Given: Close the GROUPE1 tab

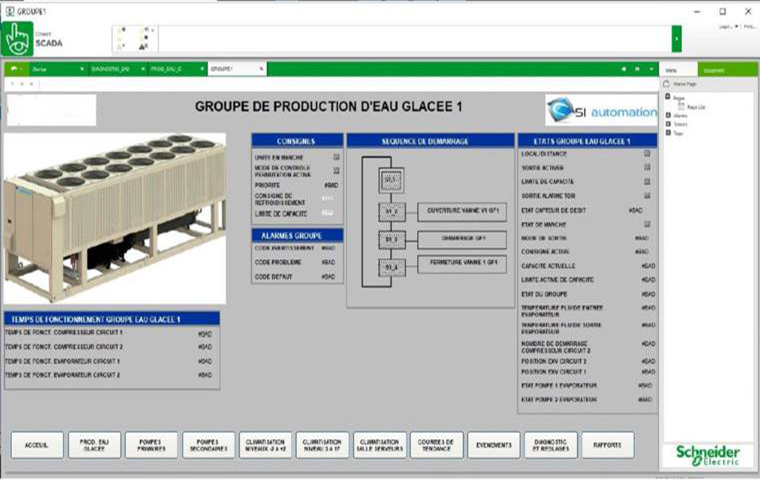Looking at the screenshot, I should click(x=262, y=69).
